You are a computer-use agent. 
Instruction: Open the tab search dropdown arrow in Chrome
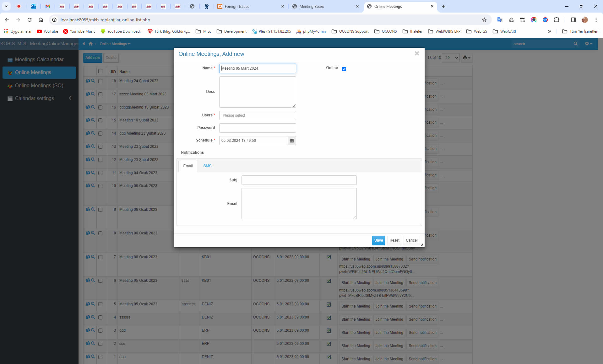pyautogui.click(x=6, y=6)
